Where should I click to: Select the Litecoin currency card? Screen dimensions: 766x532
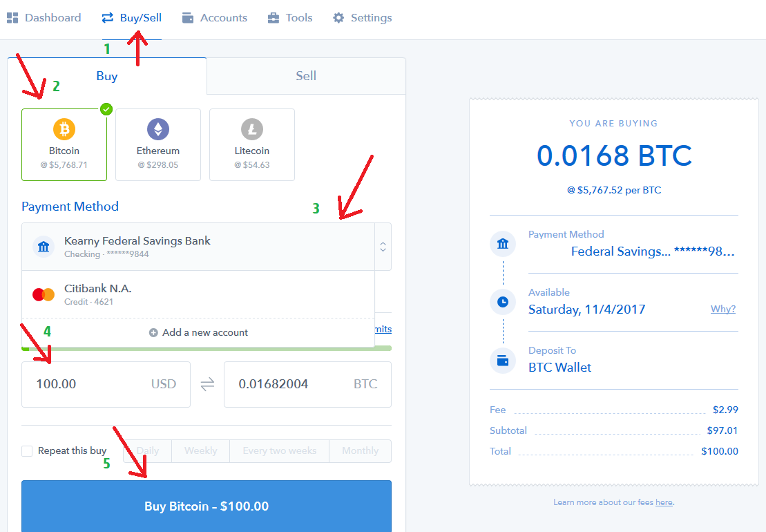pos(251,144)
